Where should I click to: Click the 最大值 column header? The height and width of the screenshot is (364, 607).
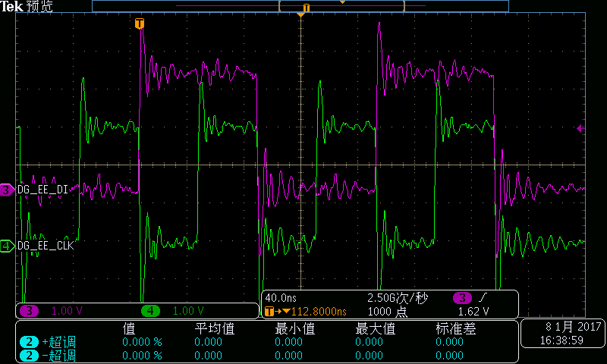point(376,329)
